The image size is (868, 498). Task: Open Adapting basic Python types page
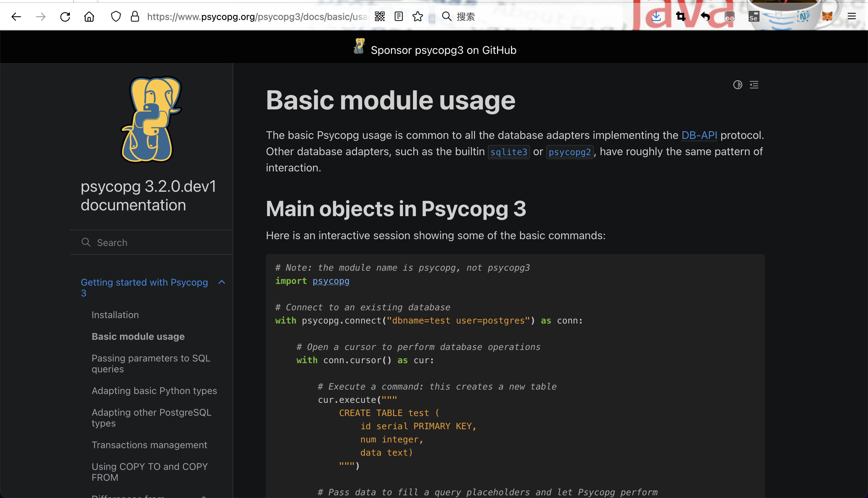[x=154, y=391]
